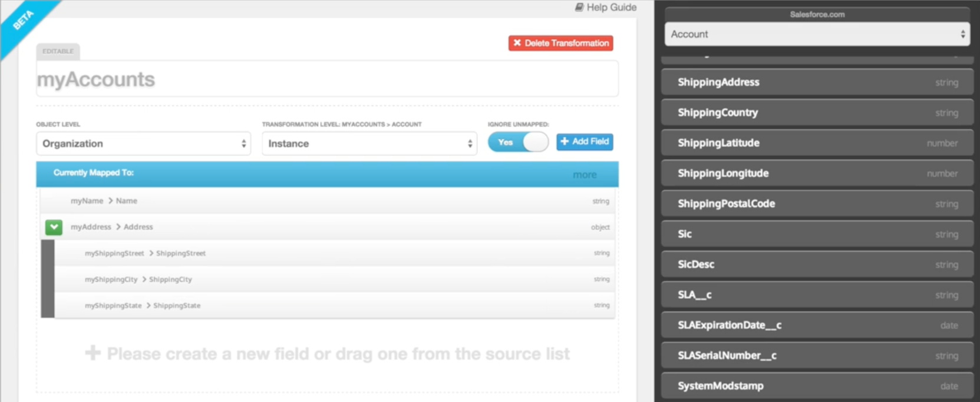The width and height of the screenshot is (980, 402).
Task: Click the arrow icon between myName and Name
Action: [110, 201]
